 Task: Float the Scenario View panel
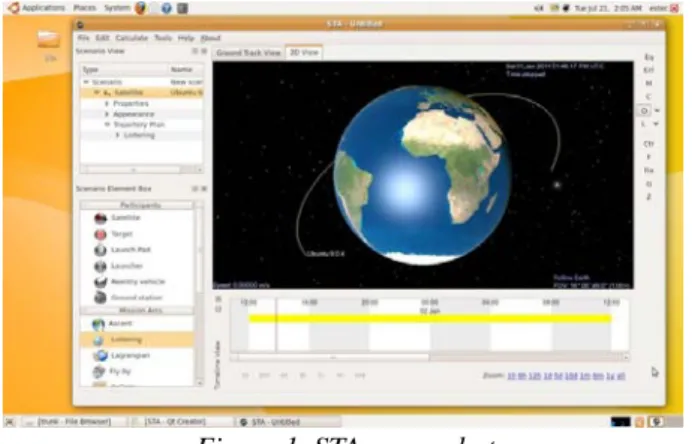(x=195, y=51)
